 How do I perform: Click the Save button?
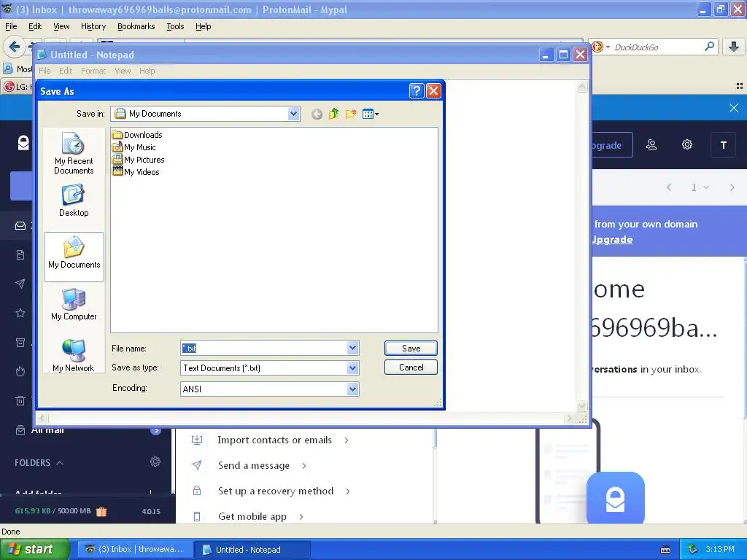pos(411,348)
